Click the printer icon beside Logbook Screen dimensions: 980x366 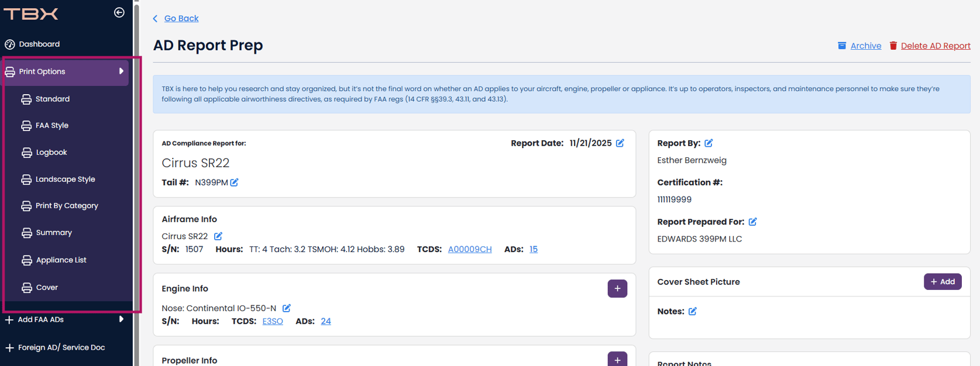tap(26, 153)
